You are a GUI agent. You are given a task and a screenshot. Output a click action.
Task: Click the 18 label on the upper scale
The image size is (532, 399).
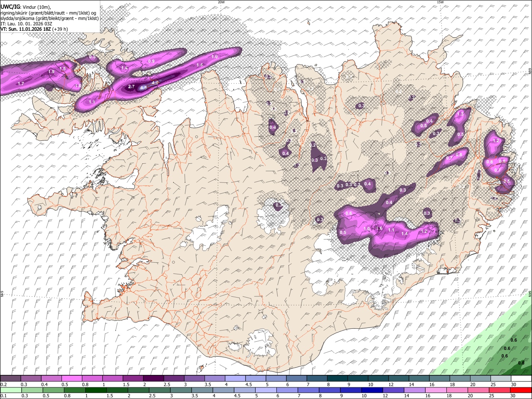[452, 384]
